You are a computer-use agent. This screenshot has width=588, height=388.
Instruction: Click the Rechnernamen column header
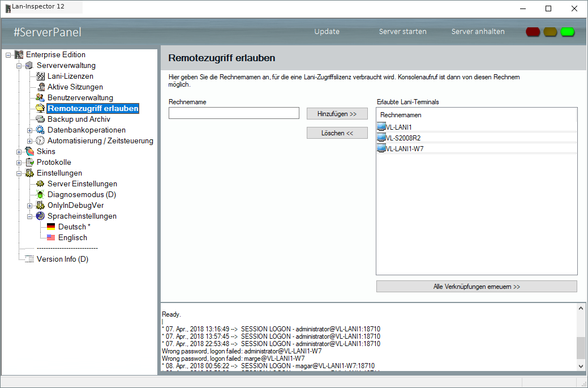click(477, 115)
